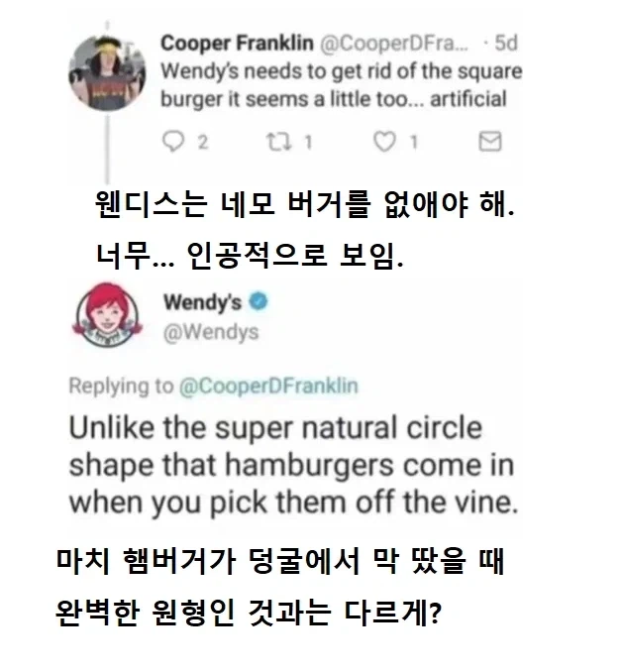Like the tweet with the heart icon
Screen dimensions: 623x672
382,143
